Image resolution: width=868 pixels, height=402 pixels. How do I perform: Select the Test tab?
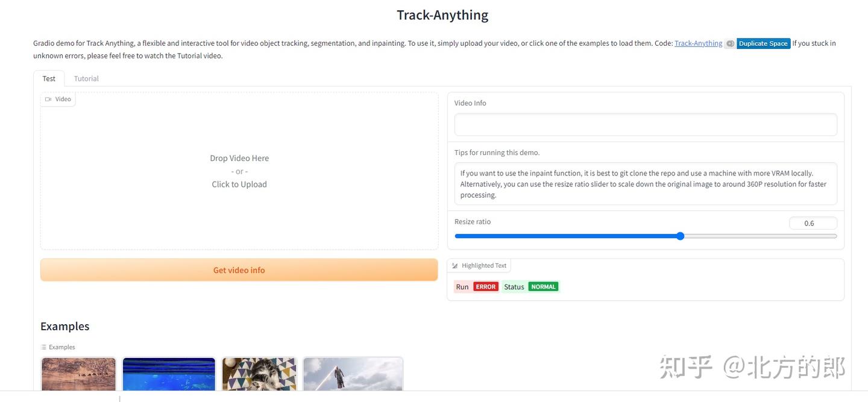click(48, 78)
